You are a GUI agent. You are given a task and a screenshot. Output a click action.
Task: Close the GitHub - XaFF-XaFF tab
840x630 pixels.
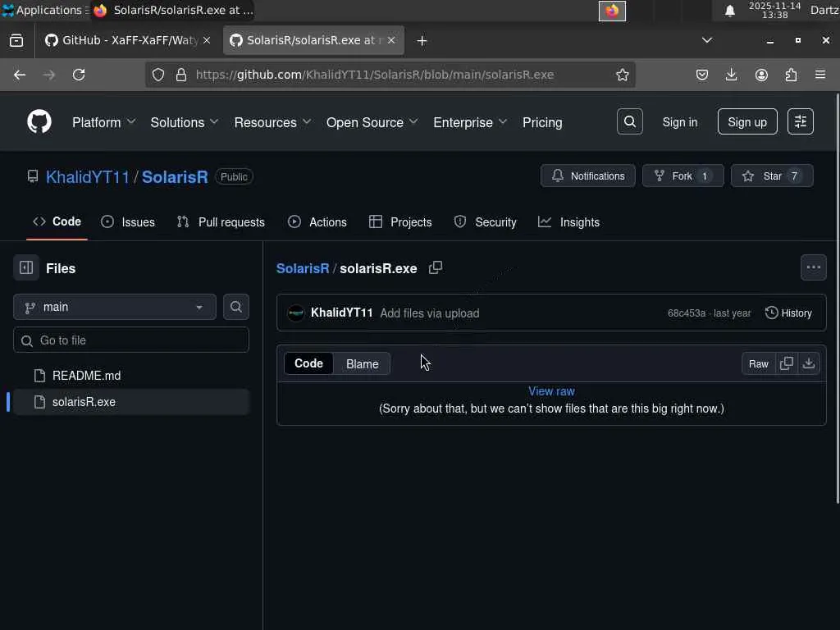pos(207,40)
